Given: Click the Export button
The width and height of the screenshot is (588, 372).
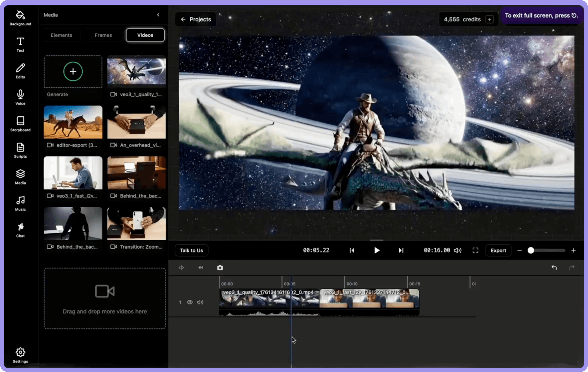Looking at the screenshot, I should click(x=498, y=250).
